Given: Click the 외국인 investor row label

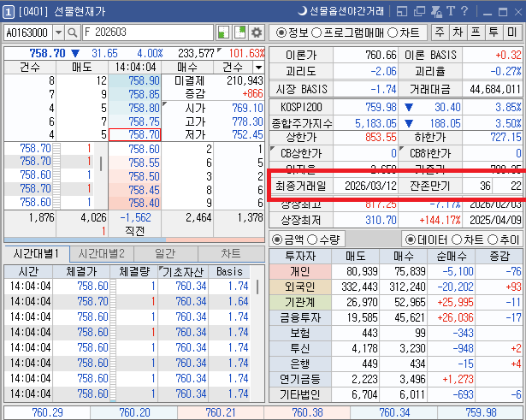Looking at the screenshot, I should pos(300,287).
